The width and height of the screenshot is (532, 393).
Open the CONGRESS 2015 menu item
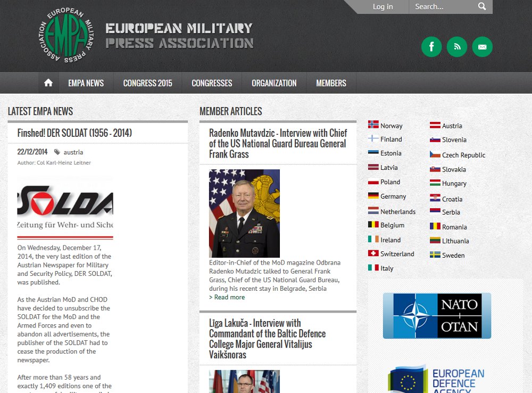(147, 83)
